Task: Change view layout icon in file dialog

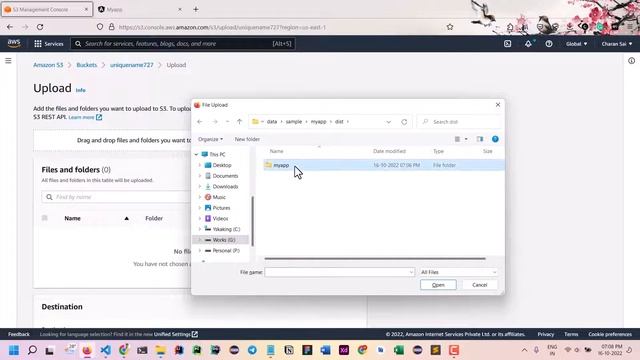Action: [x=457, y=139]
